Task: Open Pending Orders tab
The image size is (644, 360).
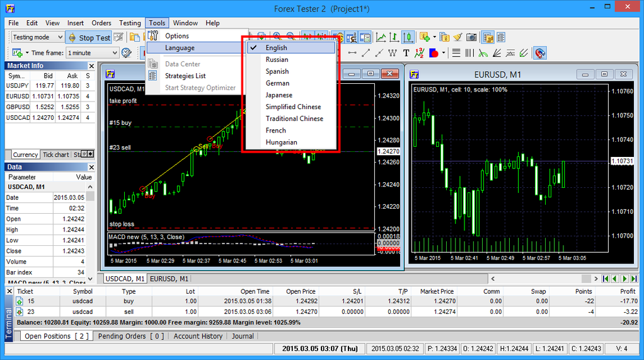Action: [x=130, y=336]
